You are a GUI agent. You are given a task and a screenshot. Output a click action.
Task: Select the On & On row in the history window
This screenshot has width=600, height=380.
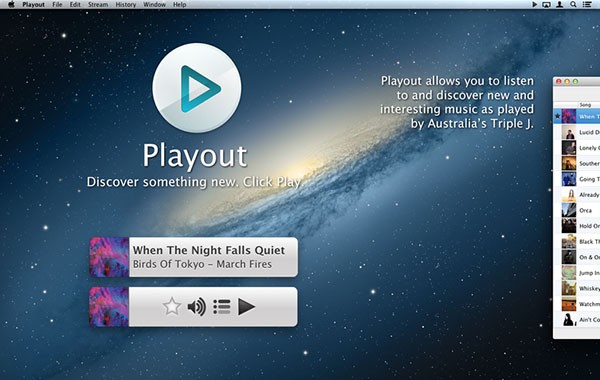coord(577,257)
